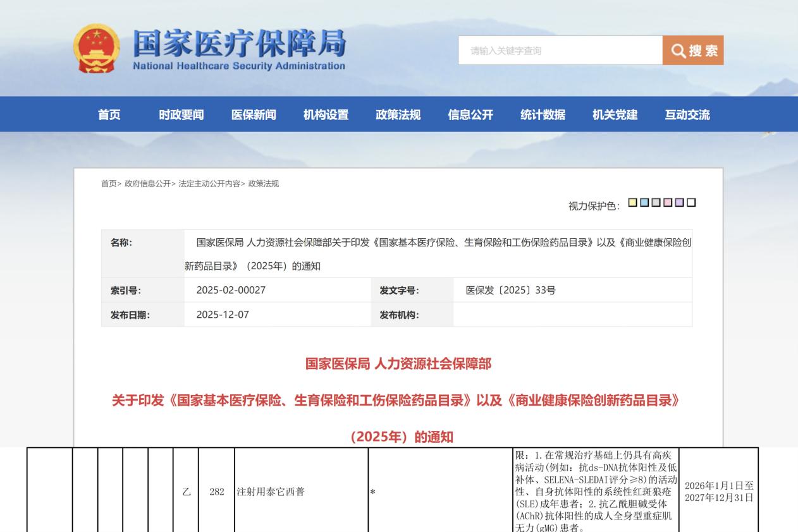The image size is (798, 532).
Task: Click the 搜索 search button
Action: [x=693, y=51]
